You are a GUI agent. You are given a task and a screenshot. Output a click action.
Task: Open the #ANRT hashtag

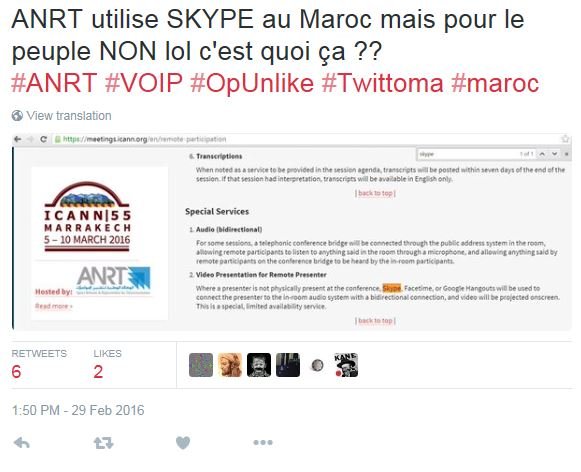[54, 83]
